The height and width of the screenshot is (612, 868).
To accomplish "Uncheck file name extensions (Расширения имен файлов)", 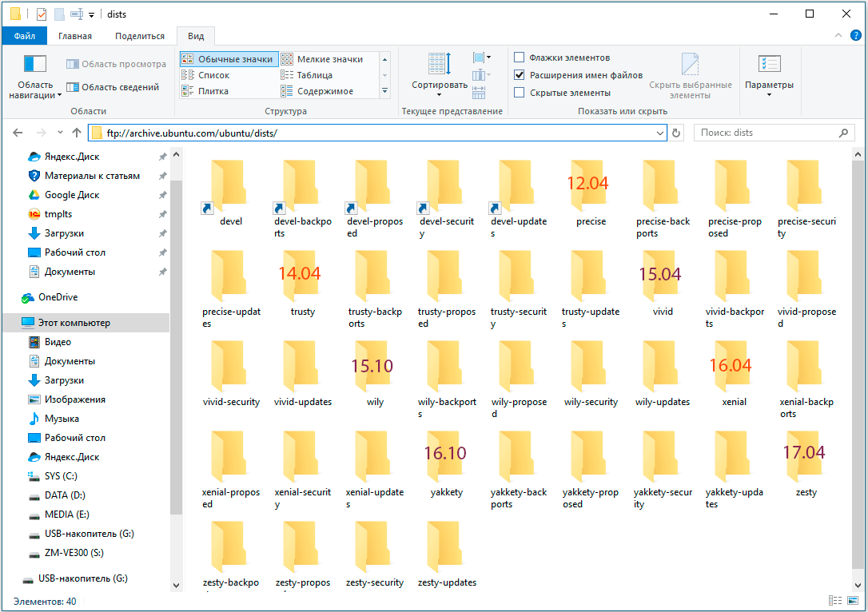I will (520, 75).
